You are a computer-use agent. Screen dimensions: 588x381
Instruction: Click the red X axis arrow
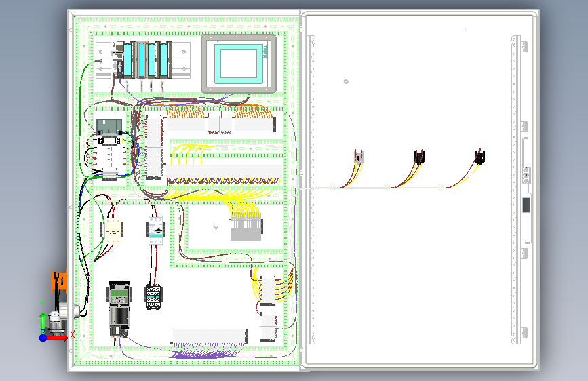click(x=58, y=338)
